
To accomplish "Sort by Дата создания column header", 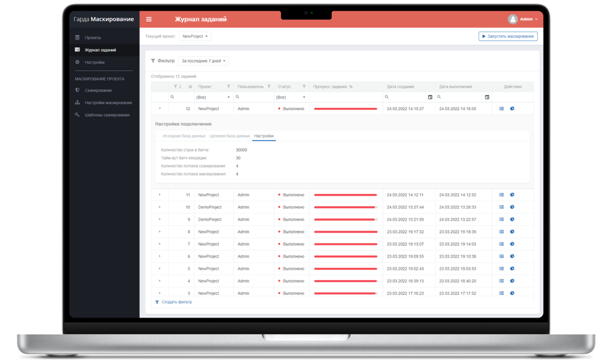I will (x=400, y=87).
